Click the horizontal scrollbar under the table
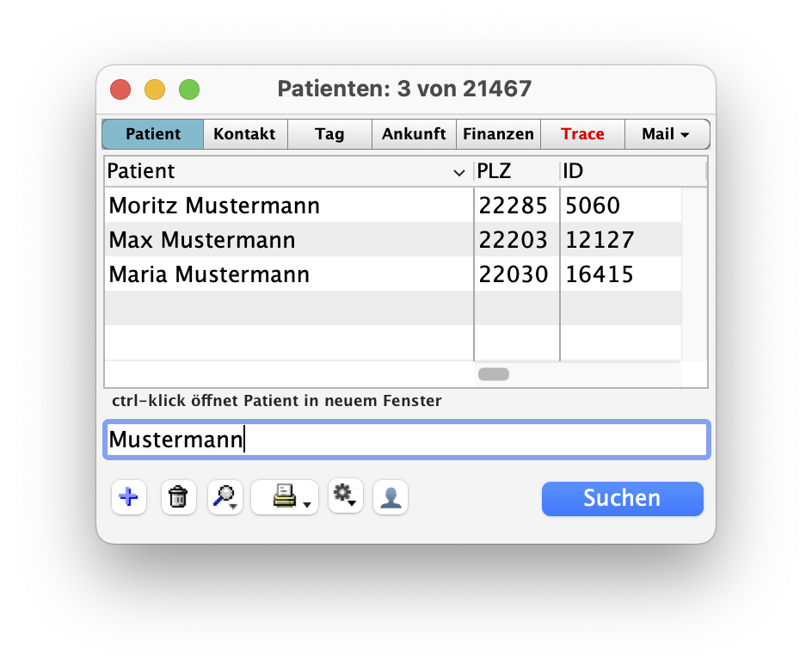The image size is (812, 671). [x=494, y=374]
